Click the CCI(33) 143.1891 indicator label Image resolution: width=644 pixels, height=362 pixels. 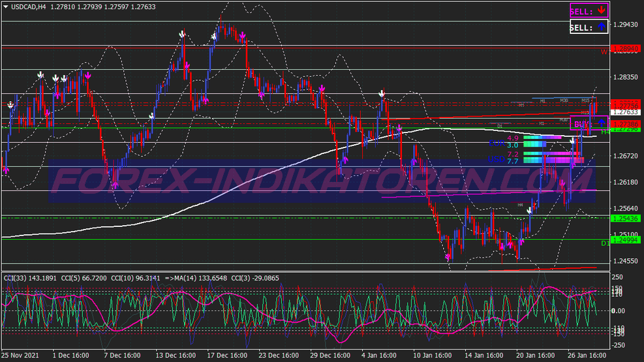point(30,279)
